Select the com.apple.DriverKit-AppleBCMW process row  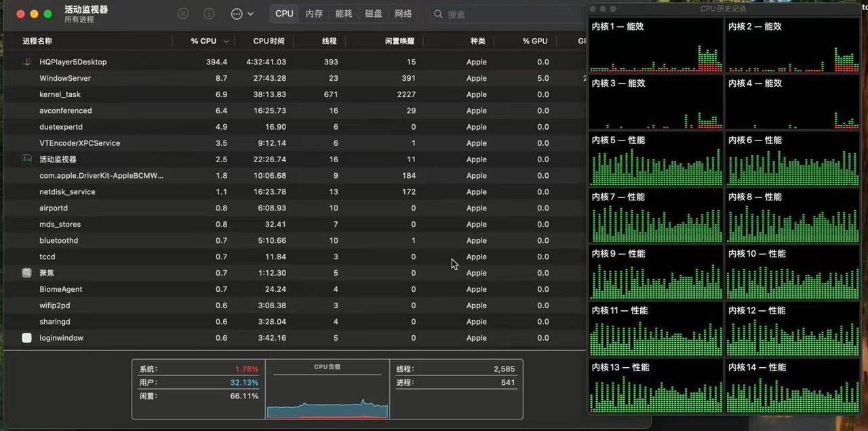point(295,176)
